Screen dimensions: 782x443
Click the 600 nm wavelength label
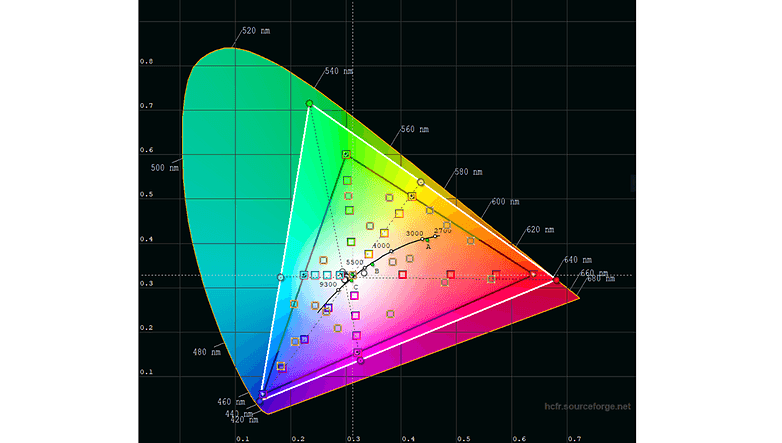[x=506, y=202]
